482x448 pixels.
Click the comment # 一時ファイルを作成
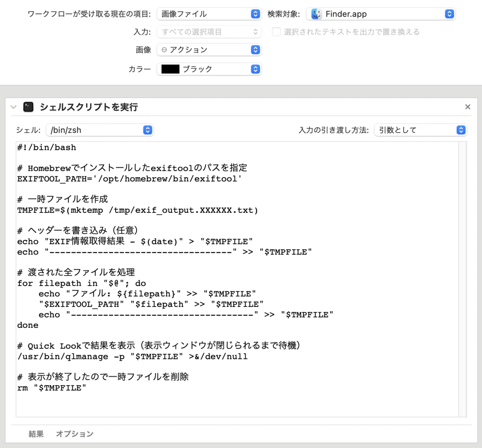(63, 199)
